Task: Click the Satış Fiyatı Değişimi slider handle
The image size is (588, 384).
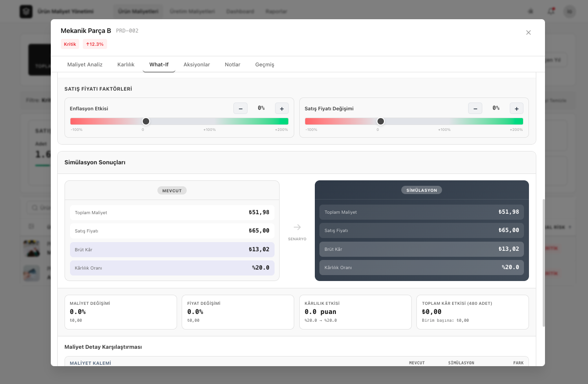Action: pyautogui.click(x=381, y=121)
